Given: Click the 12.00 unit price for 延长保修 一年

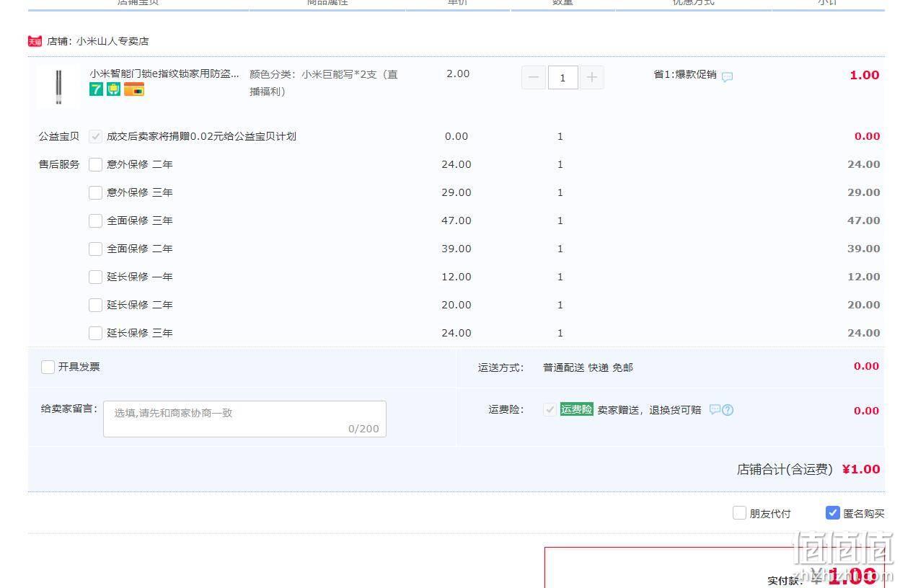Looking at the screenshot, I should pos(456,277).
